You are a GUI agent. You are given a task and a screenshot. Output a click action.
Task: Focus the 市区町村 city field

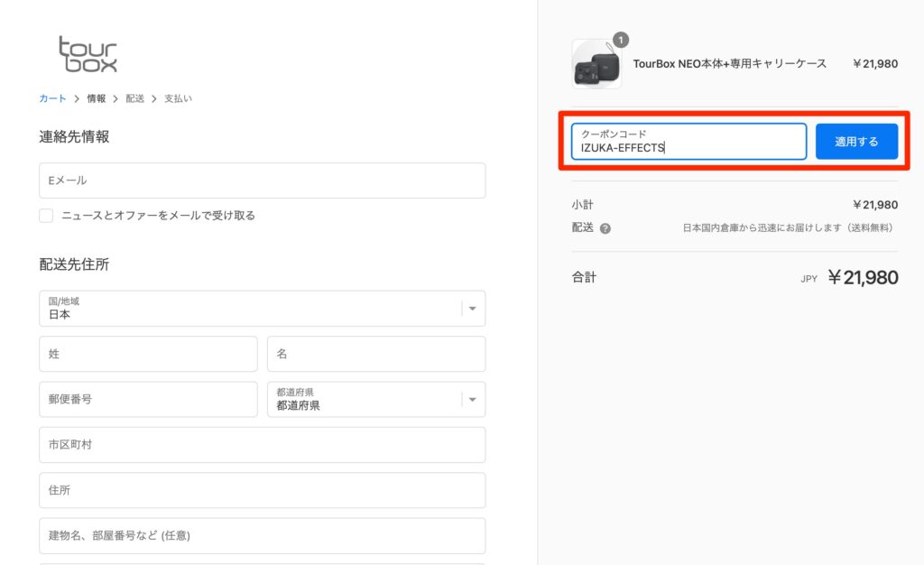pos(263,444)
